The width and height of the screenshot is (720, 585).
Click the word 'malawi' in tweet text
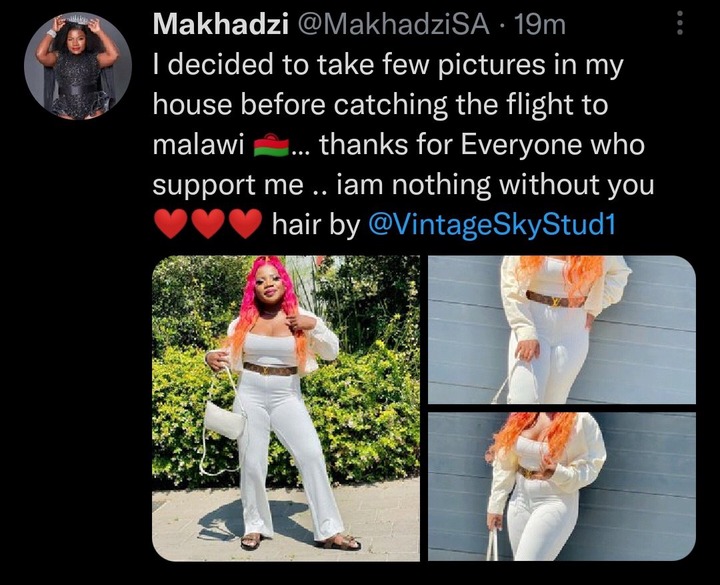click(198, 144)
